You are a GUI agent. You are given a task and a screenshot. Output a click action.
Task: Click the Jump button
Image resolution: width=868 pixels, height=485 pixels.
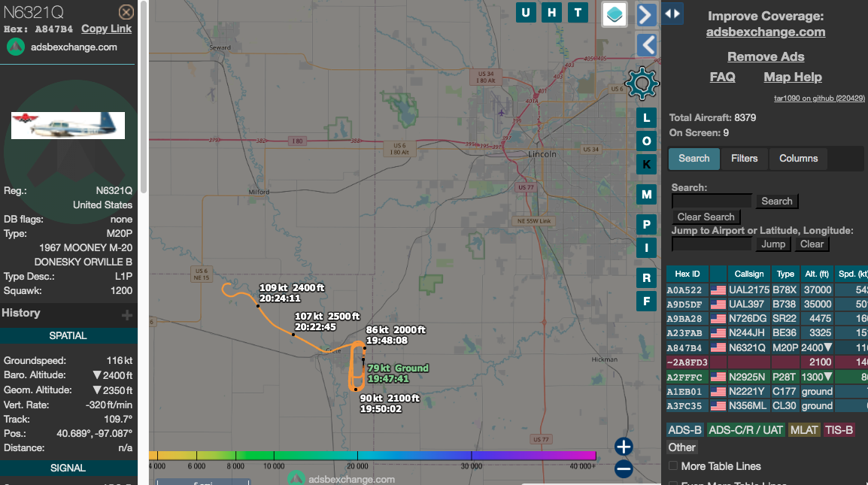[772, 244]
